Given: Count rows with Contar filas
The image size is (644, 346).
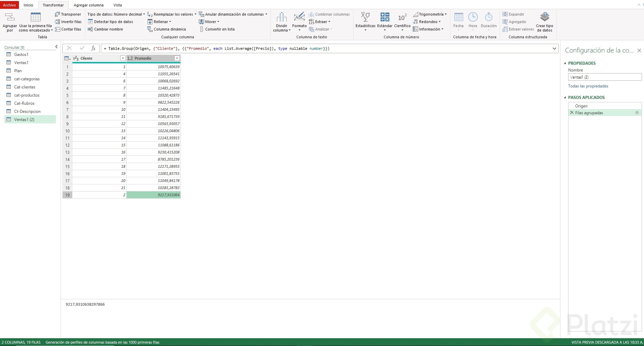Looking at the screenshot, I should [x=68, y=29].
